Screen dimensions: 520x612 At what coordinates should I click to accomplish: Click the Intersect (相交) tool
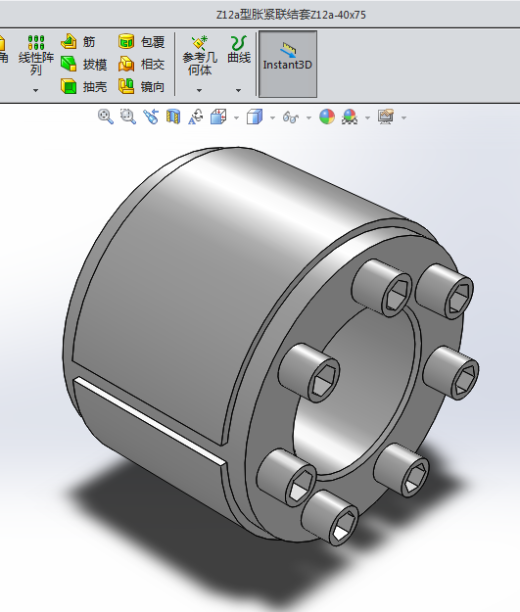141,64
